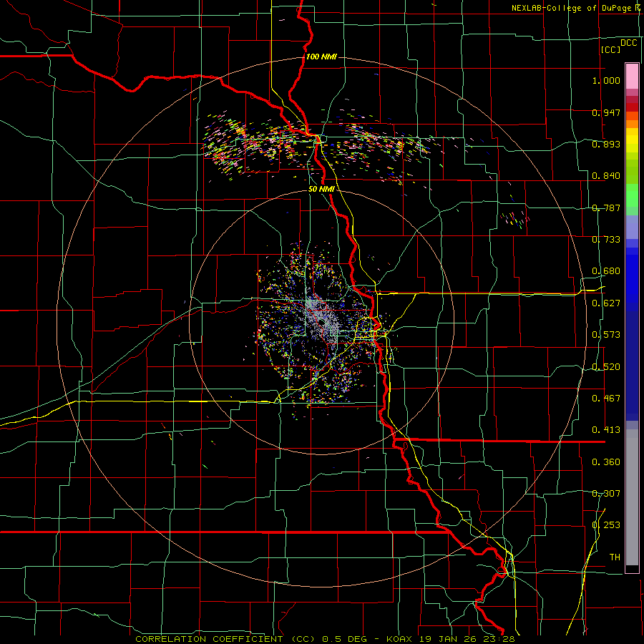Select the 0.680 color scale value
The image size is (644, 644).
pyautogui.click(x=606, y=270)
